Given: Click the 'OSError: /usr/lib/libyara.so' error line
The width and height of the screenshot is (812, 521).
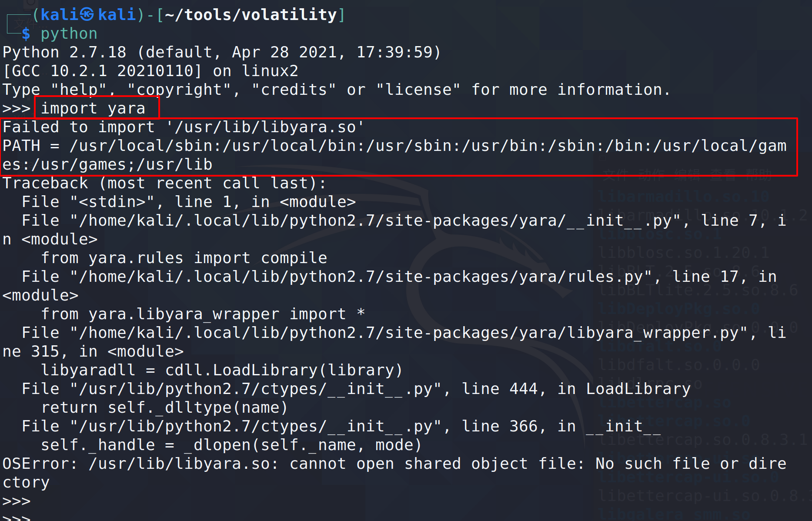Looking at the screenshot, I should click(394, 464).
